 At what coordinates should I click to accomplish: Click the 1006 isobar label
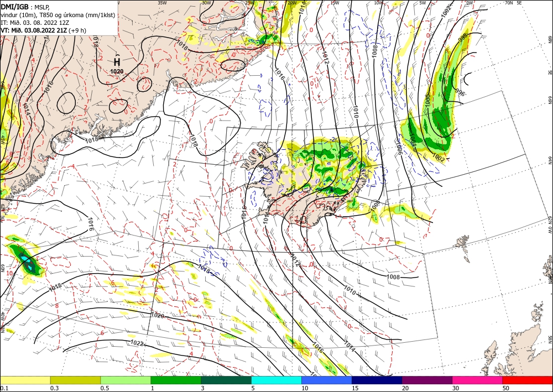click(x=399, y=148)
